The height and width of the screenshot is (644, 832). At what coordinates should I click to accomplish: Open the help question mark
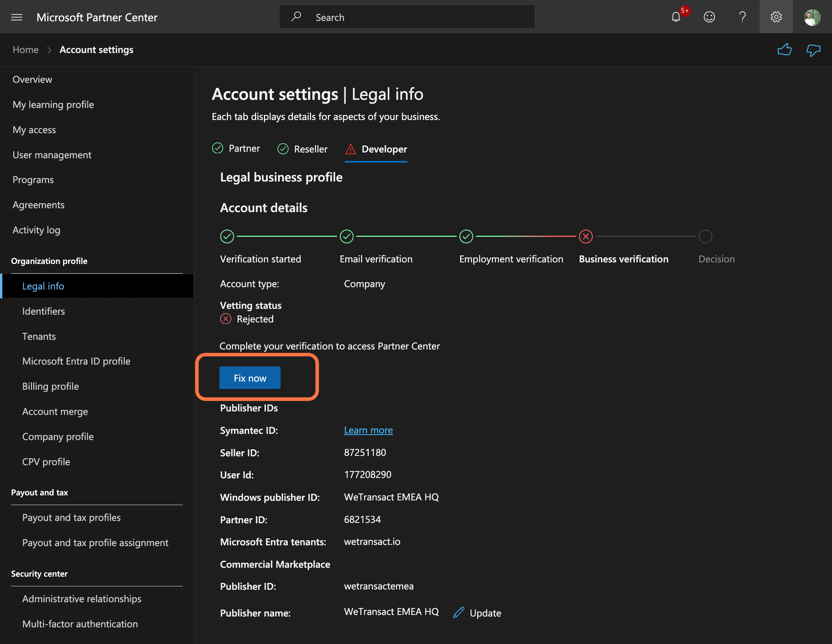tap(742, 17)
